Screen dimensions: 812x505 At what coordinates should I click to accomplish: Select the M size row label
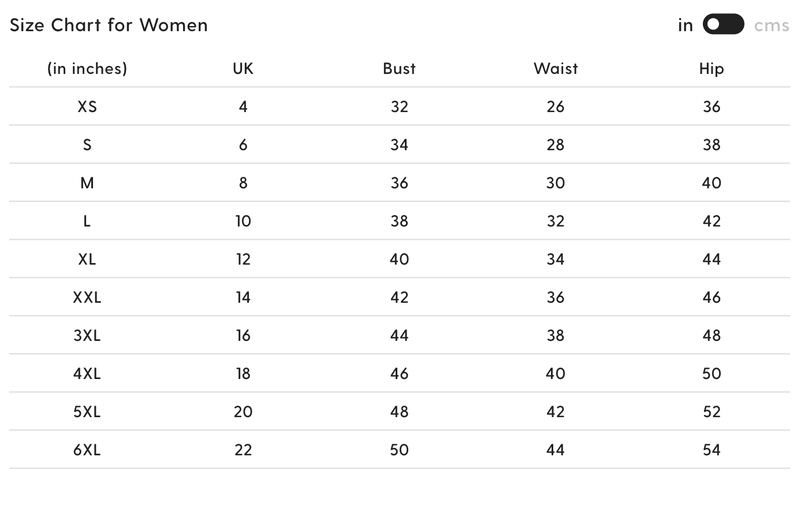click(x=87, y=183)
